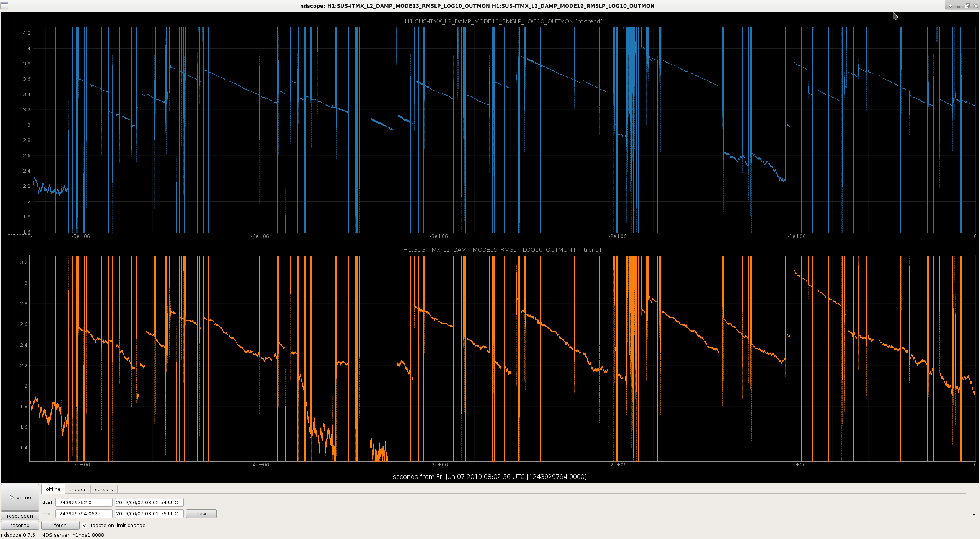980x539 pixels.
Task: Close the ndscope window
Action: tap(975, 6)
